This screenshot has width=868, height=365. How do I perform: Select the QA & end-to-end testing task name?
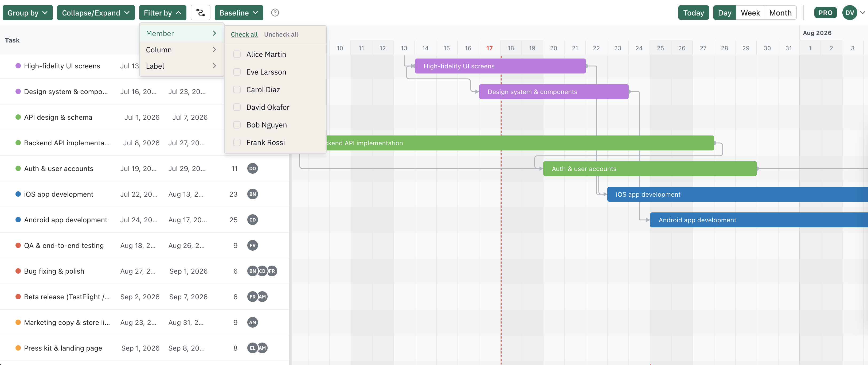click(64, 245)
